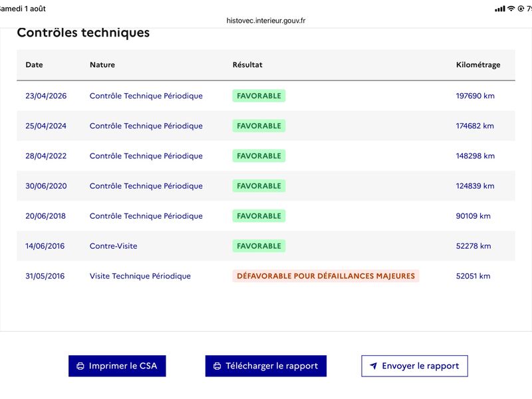532x399 pixels.
Task: Select the date 14/06/2016
Action: click(45, 246)
